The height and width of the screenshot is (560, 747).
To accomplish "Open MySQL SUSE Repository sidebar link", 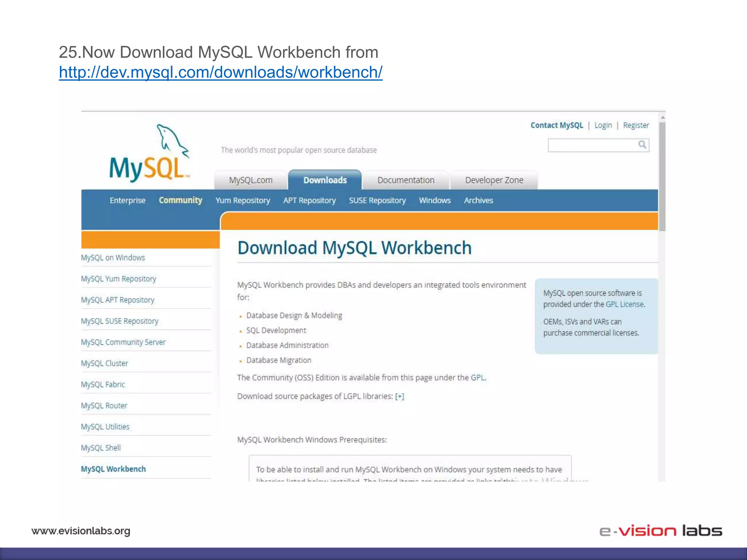I will pos(120,321).
